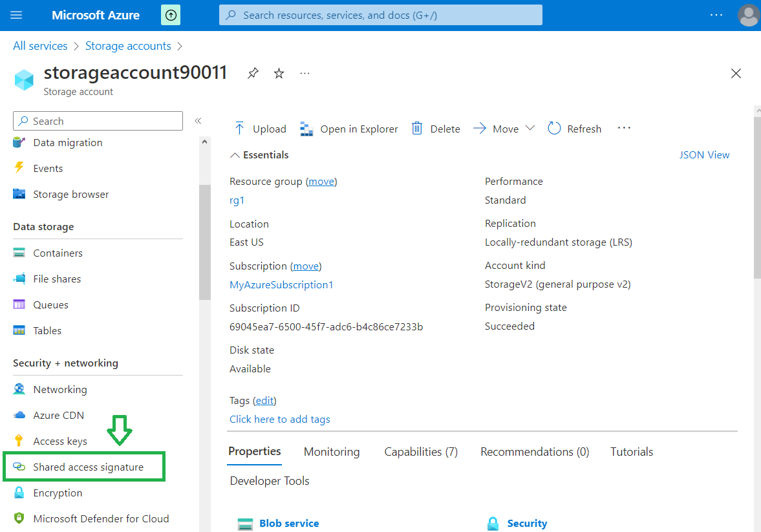
Task: Select the Subscription ID value text
Action: tap(326, 327)
